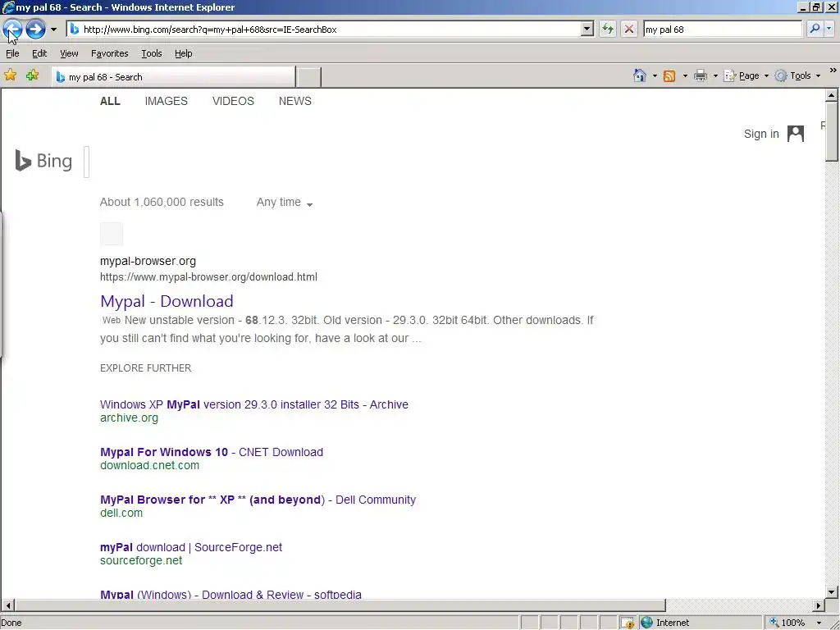Click horizontal scrollbar right arrow
The width and height of the screenshot is (840, 630).
(x=818, y=605)
